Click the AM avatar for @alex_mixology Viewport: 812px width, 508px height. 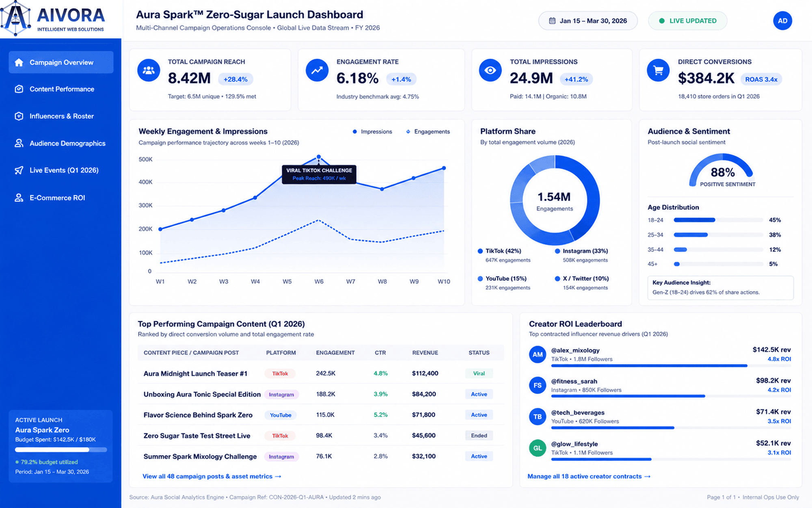[x=538, y=354]
